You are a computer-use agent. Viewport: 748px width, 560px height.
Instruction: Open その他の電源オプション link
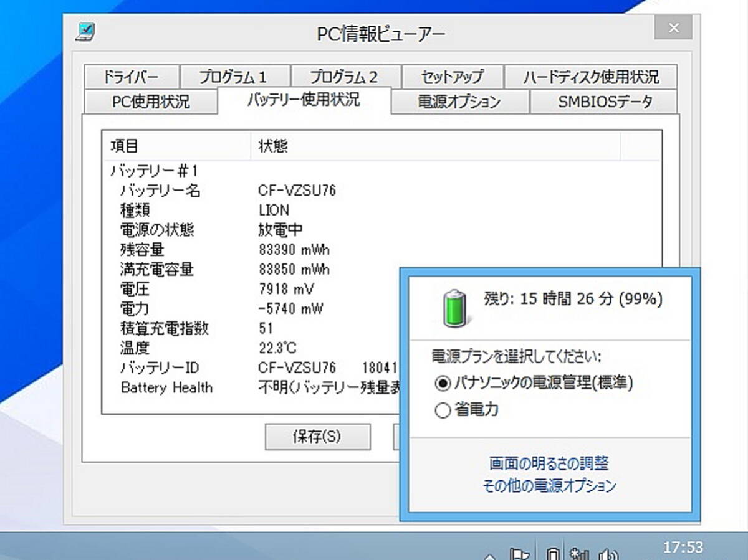tap(549, 485)
